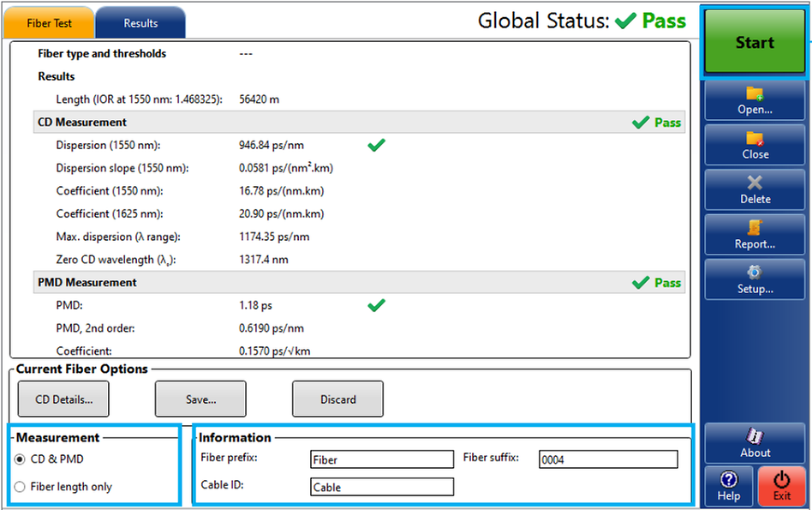812x510 pixels.
Task: Choose Fiber length only radio button
Action: click(21, 487)
